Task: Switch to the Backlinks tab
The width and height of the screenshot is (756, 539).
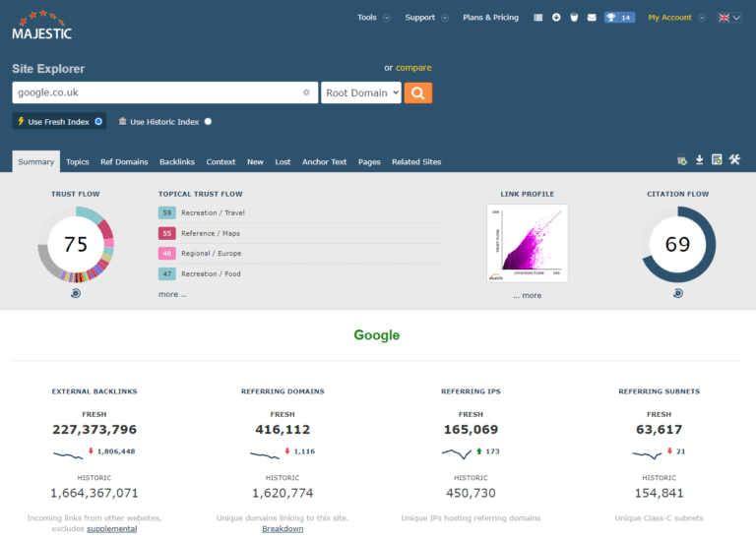Action: pyautogui.click(x=177, y=162)
